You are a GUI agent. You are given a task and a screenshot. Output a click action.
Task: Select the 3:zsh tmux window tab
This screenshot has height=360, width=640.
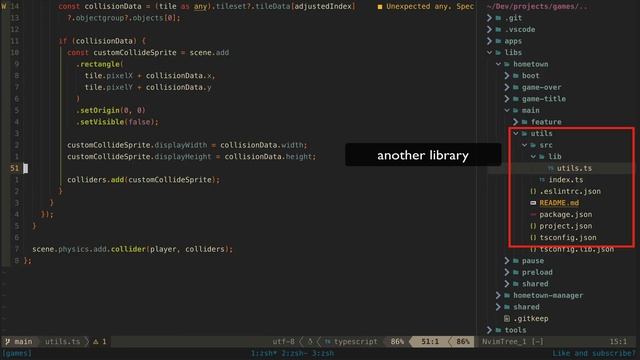323,353
